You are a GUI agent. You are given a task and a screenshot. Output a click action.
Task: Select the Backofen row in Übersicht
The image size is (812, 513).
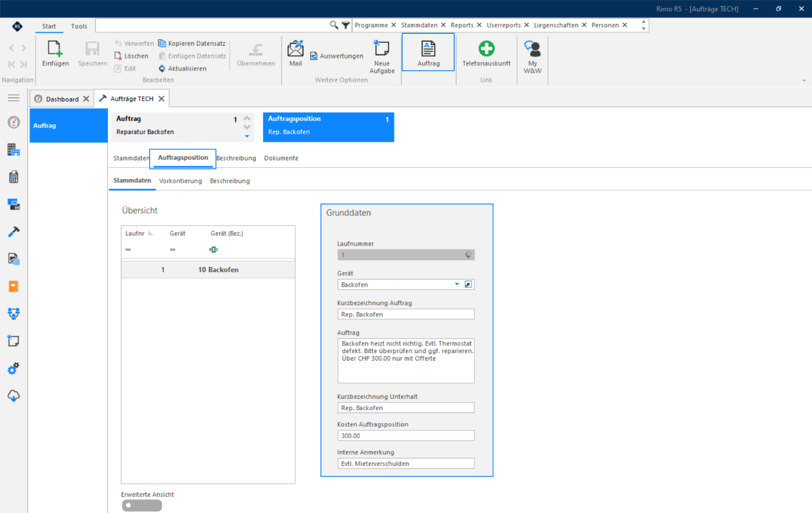click(208, 270)
